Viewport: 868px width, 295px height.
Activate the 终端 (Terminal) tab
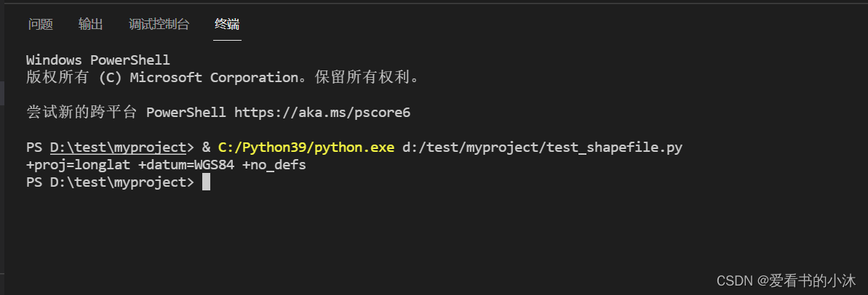(x=227, y=25)
